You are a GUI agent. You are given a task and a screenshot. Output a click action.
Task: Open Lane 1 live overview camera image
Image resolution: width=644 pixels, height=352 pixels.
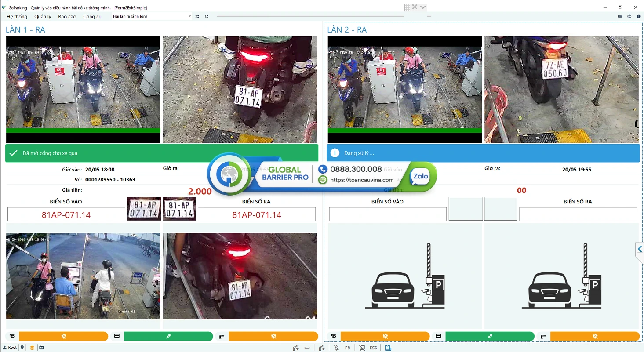[83, 90]
